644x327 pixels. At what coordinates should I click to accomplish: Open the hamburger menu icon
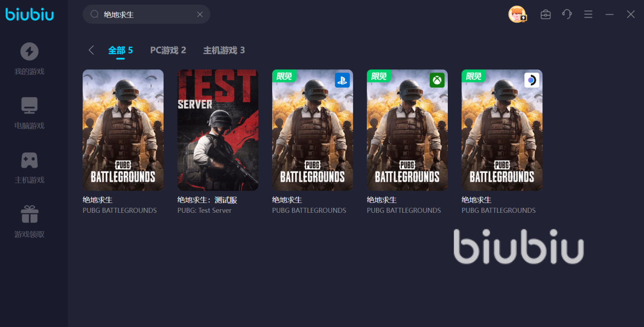(588, 14)
